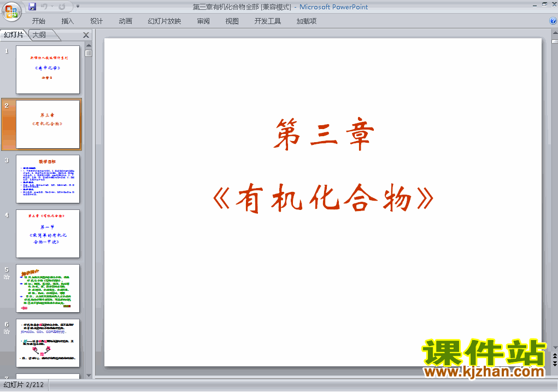Screen dimensions: 558x392
Task: Click main slide scrollbar up arrow
Action: (555, 33)
